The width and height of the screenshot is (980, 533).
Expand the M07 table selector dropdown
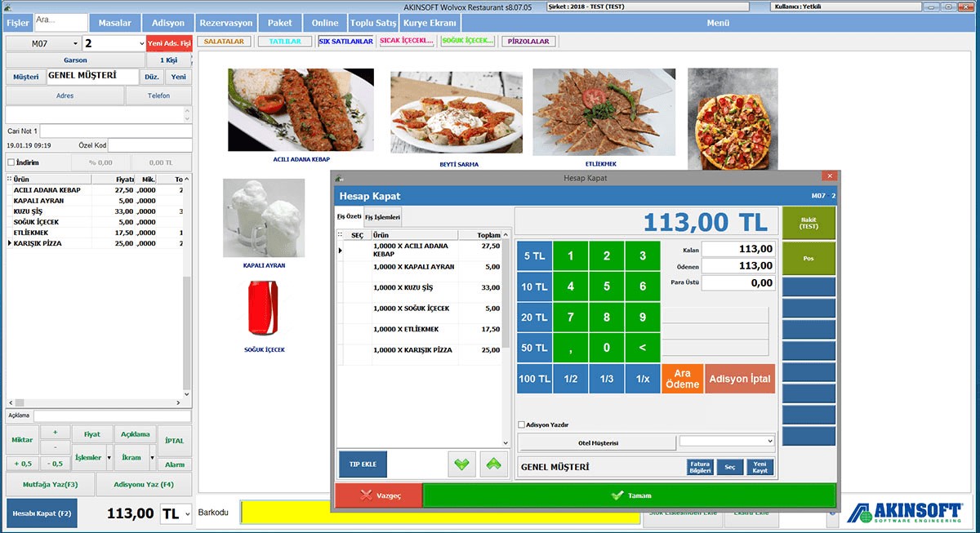pyautogui.click(x=75, y=43)
